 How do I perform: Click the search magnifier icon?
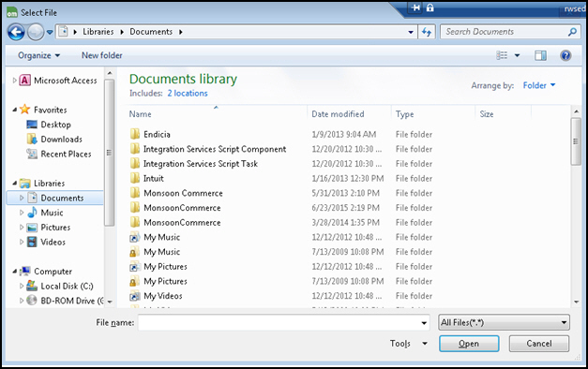click(x=572, y=32)
